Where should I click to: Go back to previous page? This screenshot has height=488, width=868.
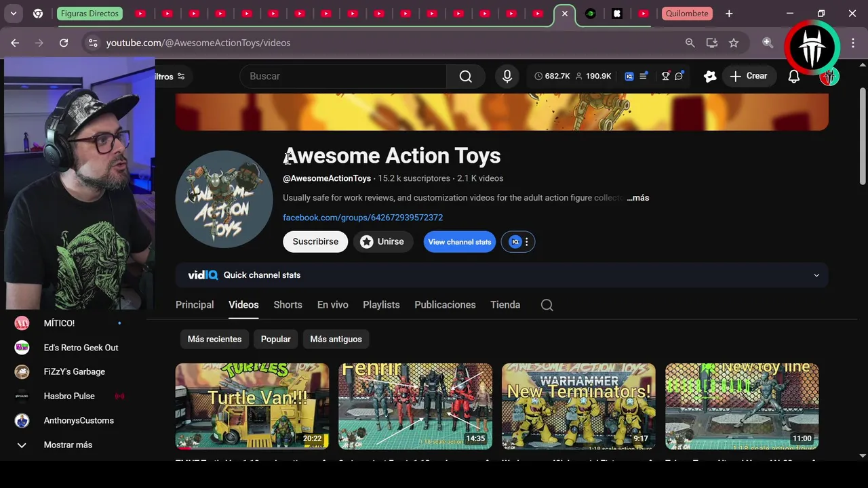tap(15, 43)
